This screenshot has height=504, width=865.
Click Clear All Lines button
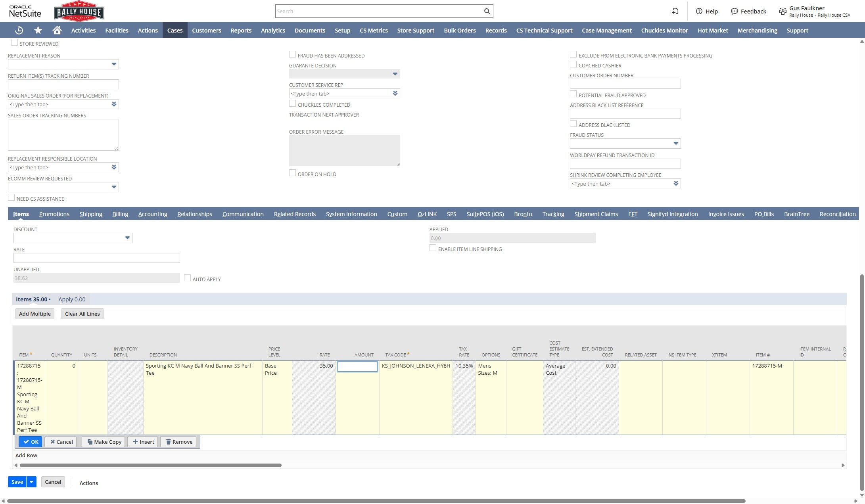[x=82, y=314]
